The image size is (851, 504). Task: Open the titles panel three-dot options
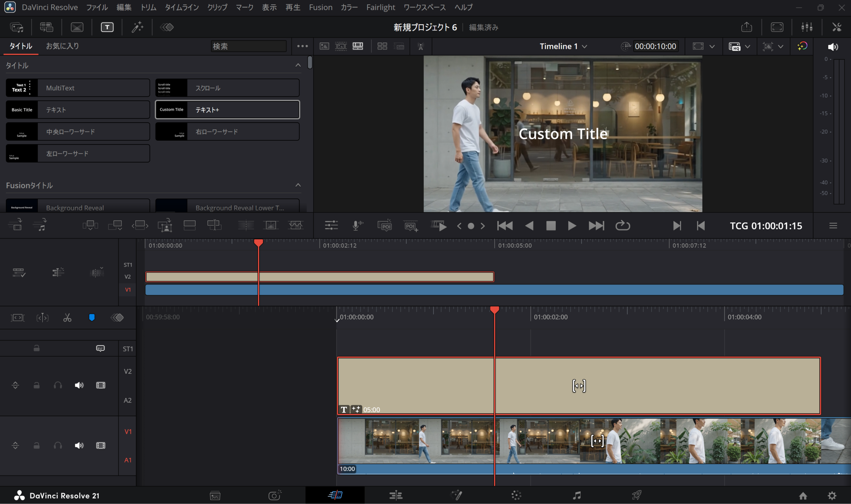[x=302, y=46]
